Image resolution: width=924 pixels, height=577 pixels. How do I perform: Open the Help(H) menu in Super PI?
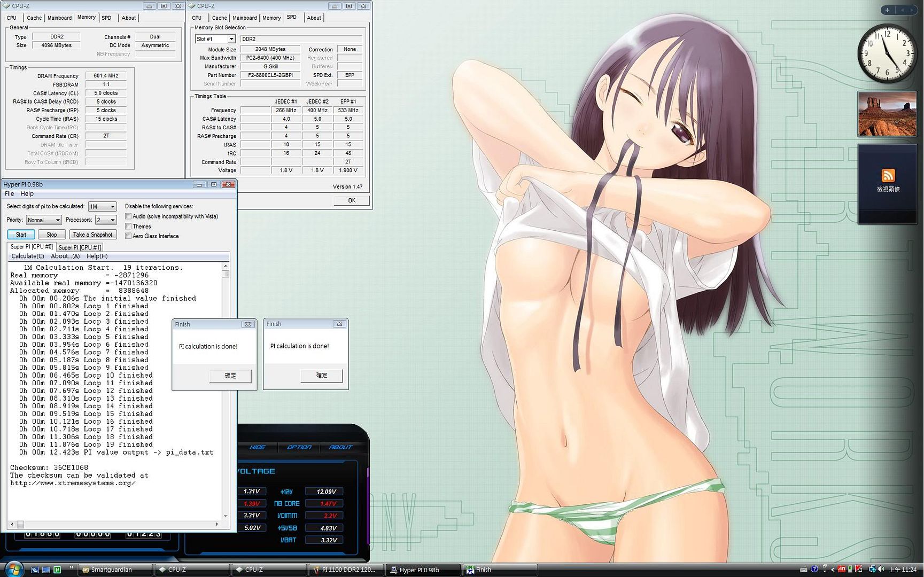click(x=97, y=256)
